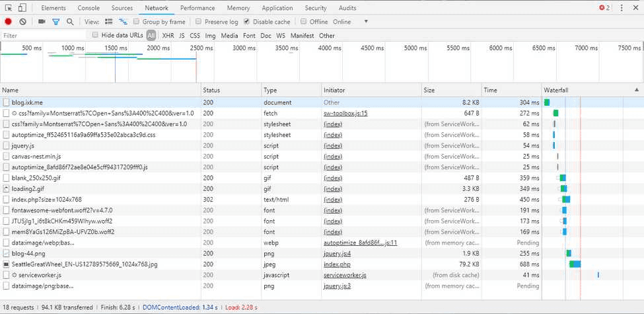
Task: Open DevTools three-dot customize menu
Action: pos(620,8)
